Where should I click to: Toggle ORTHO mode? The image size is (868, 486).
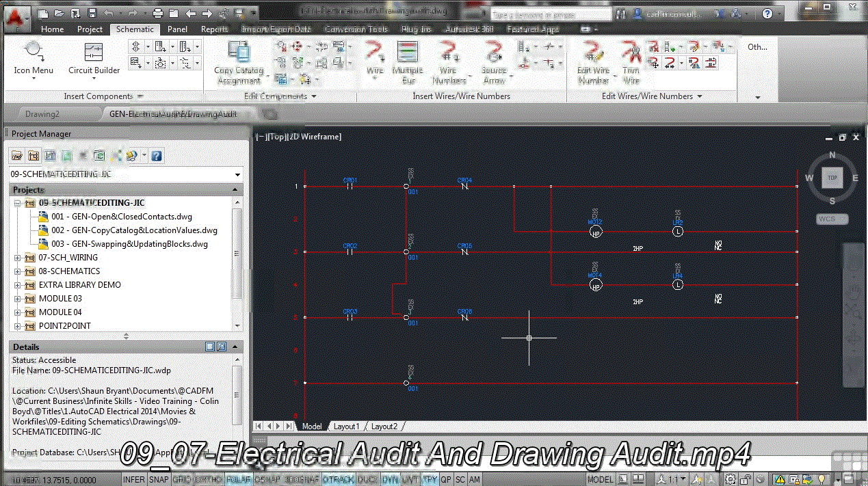tap(208, 479)
